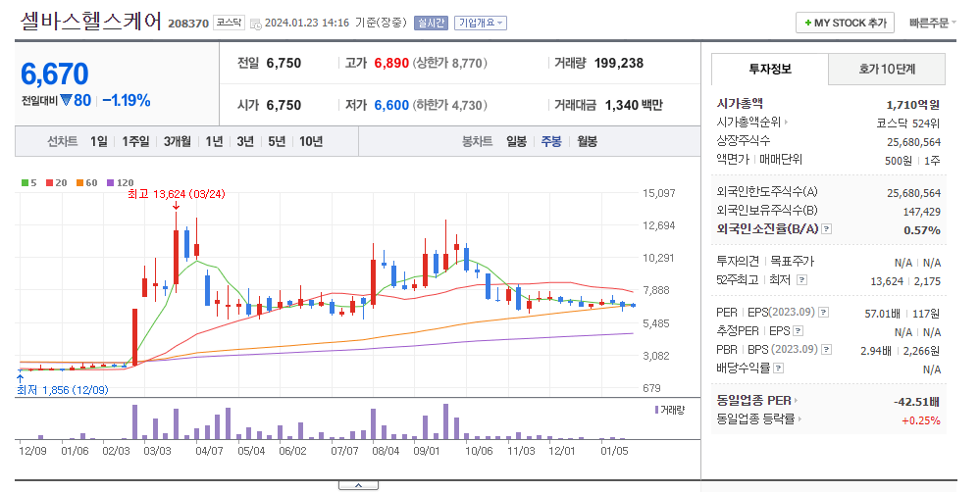Click the orange 60-day moving average legend
This screenshot has width=980, height=492.
[87, 183]
